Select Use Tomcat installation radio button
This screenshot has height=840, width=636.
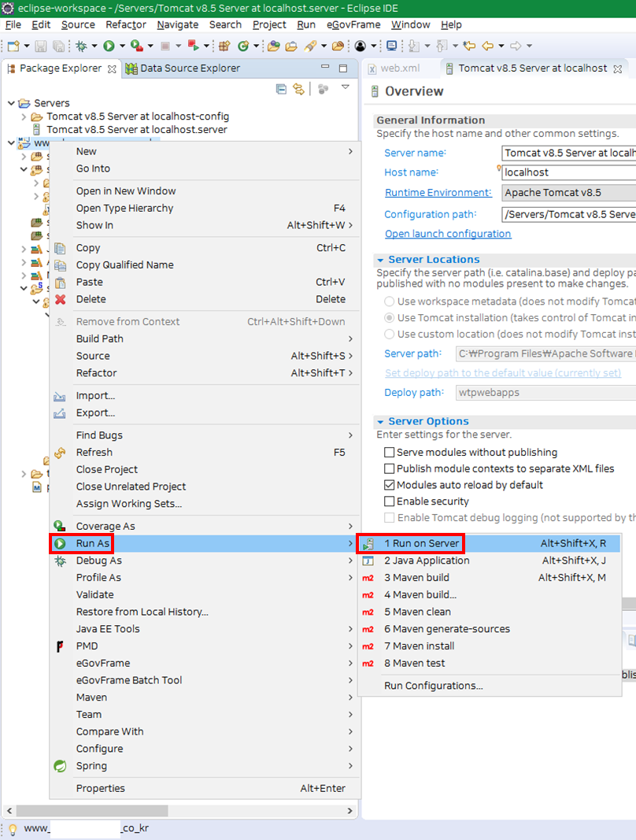coord(390,318)
